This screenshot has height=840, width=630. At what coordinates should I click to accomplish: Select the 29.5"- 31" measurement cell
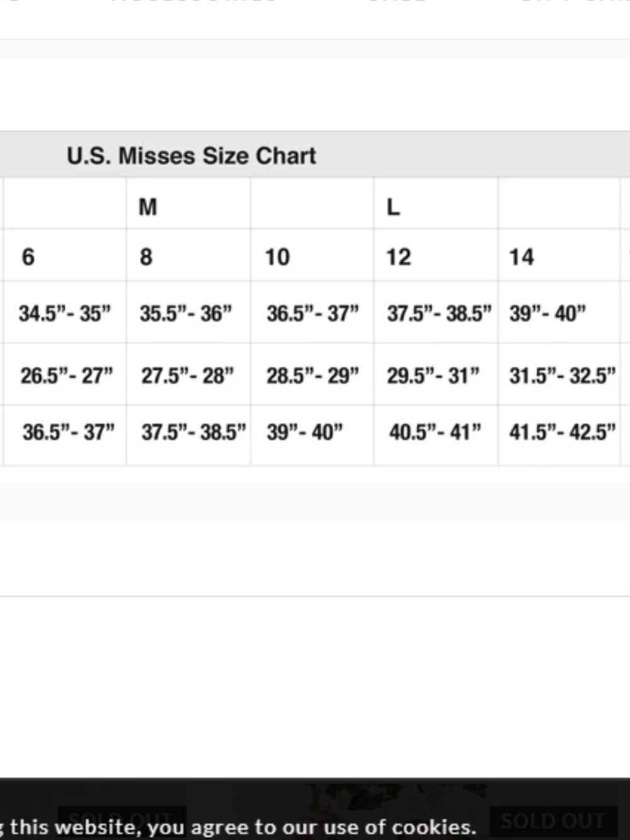click(436, 375)
